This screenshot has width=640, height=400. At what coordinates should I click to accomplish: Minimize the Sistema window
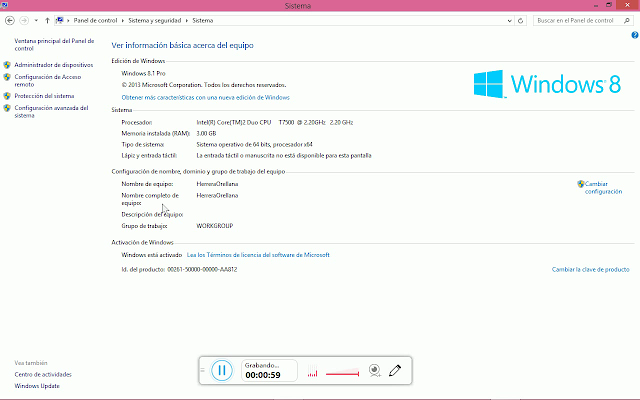tap(596, 5)
